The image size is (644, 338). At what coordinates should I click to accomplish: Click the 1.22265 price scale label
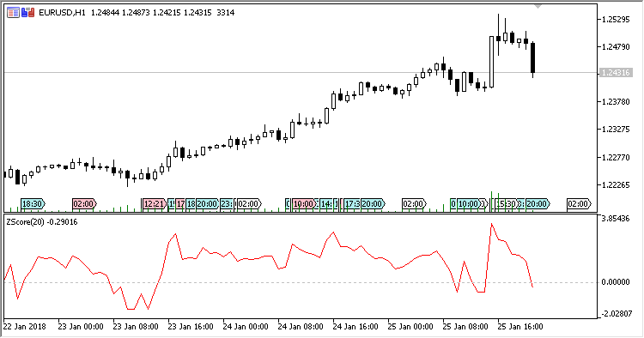coord(616,185)
